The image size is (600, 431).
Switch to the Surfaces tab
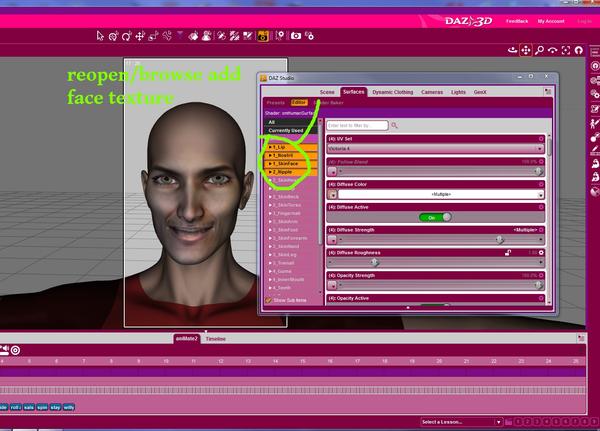(x=354, y=92)
